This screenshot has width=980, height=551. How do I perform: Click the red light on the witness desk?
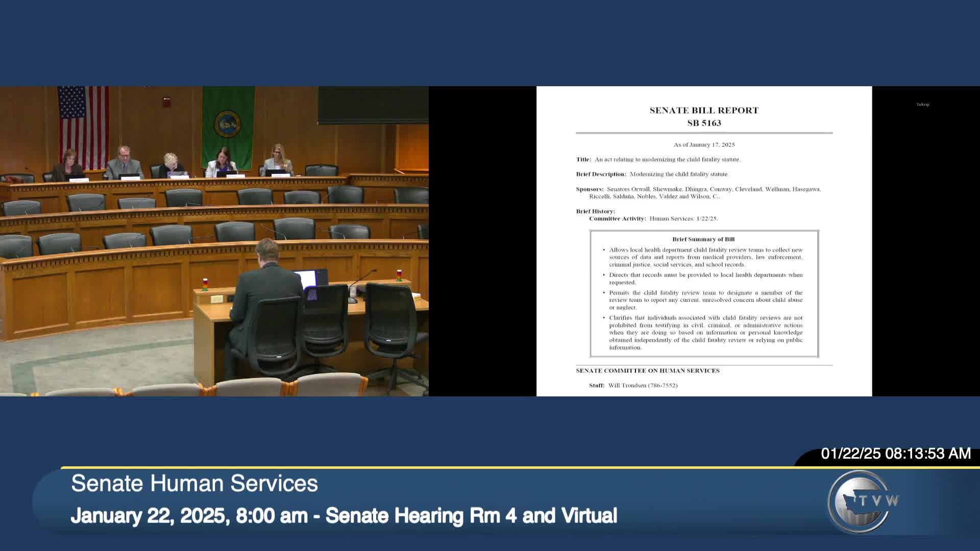pyautogui.click(x=205, y=282)
